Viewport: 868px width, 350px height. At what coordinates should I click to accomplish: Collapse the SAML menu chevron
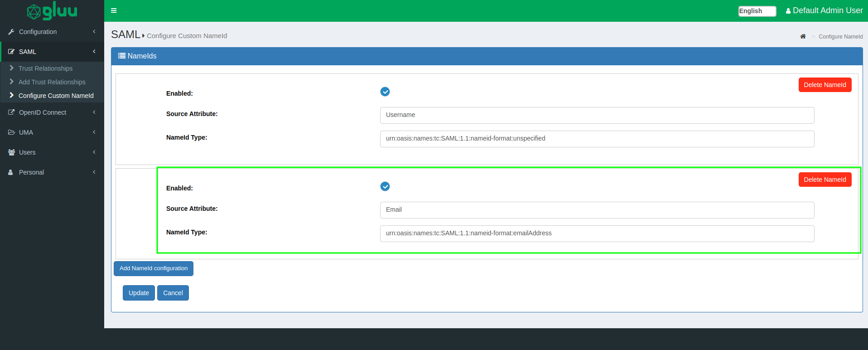coord(94,52)
